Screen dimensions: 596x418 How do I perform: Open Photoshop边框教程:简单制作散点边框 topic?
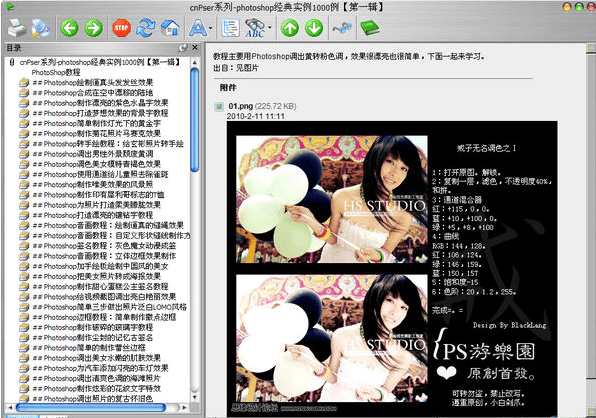point(104,317)
